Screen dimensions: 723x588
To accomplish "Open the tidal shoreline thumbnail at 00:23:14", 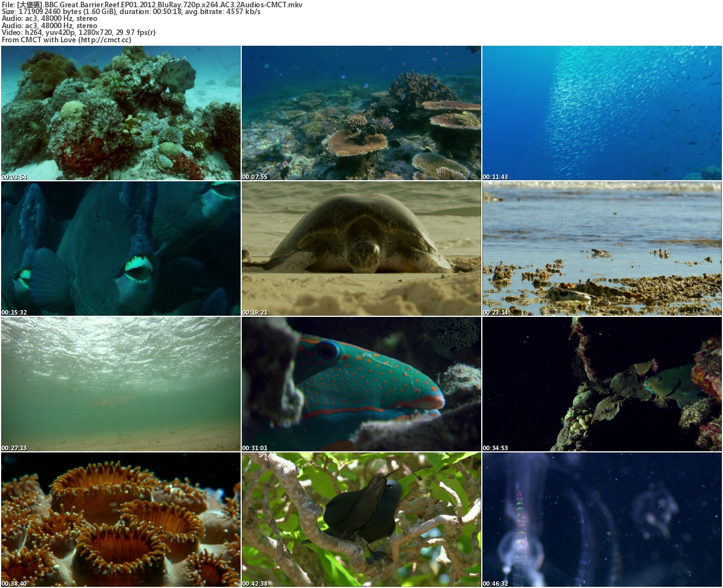I will (602, 249).
